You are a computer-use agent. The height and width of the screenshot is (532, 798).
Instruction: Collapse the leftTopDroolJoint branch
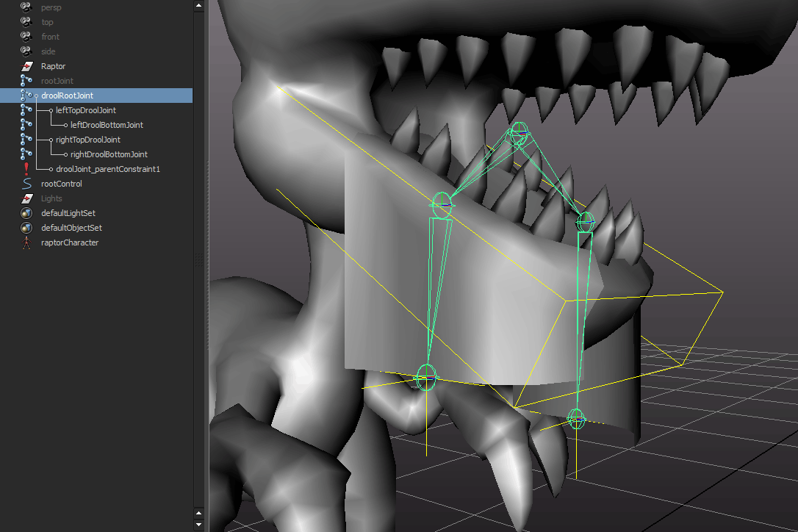coord(50,110)
